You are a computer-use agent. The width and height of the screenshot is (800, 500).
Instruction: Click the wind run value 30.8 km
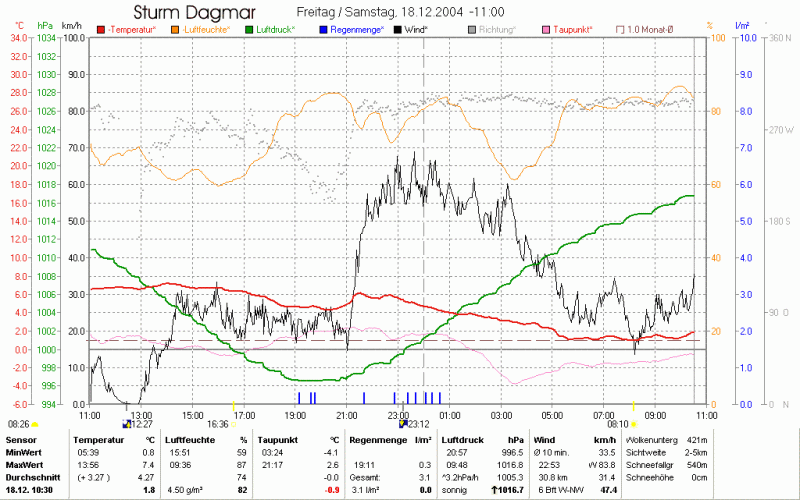555,478
